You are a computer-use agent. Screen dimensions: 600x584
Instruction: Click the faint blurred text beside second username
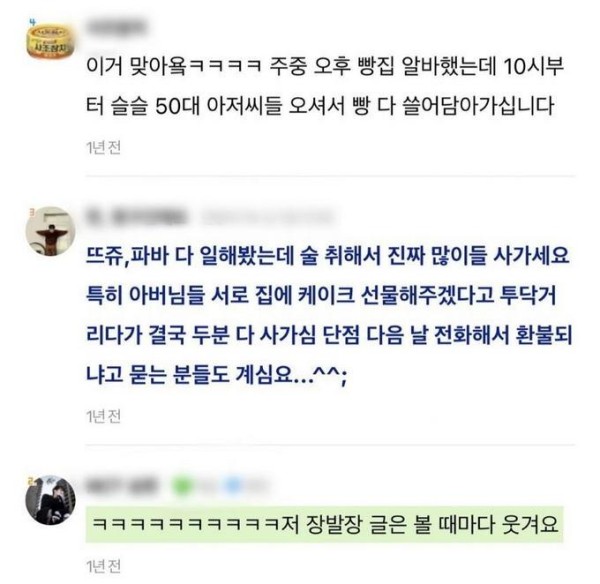(x=267, y=217)
